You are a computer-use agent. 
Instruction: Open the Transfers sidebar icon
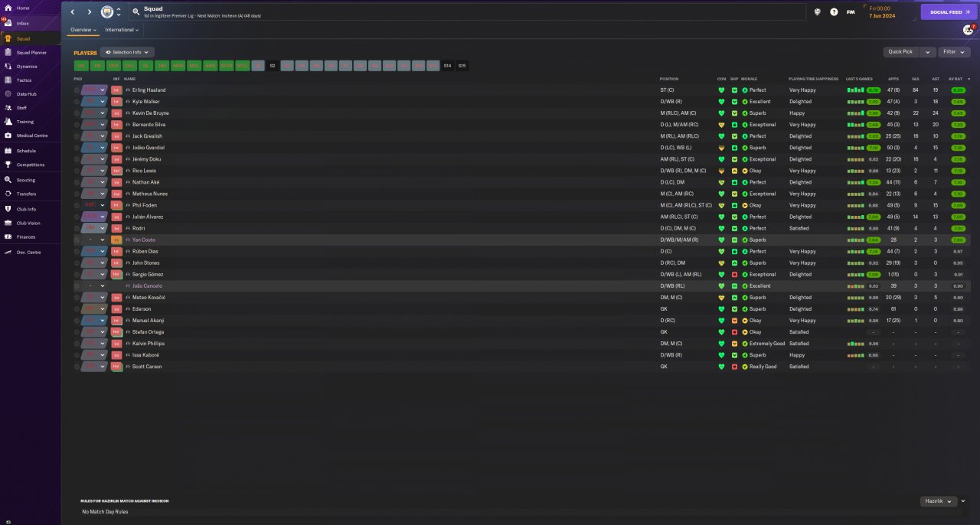[8, 194]
